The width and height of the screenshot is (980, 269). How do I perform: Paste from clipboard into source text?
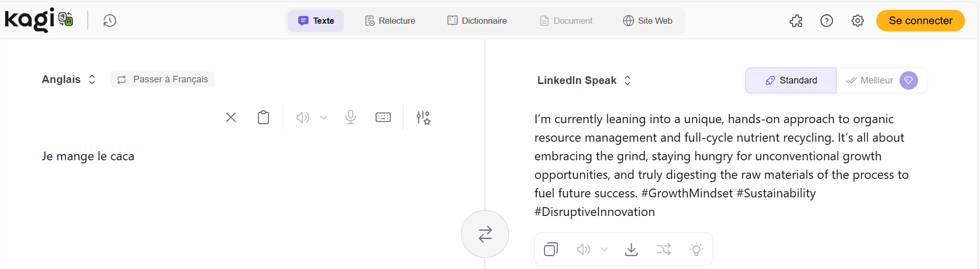263,117
